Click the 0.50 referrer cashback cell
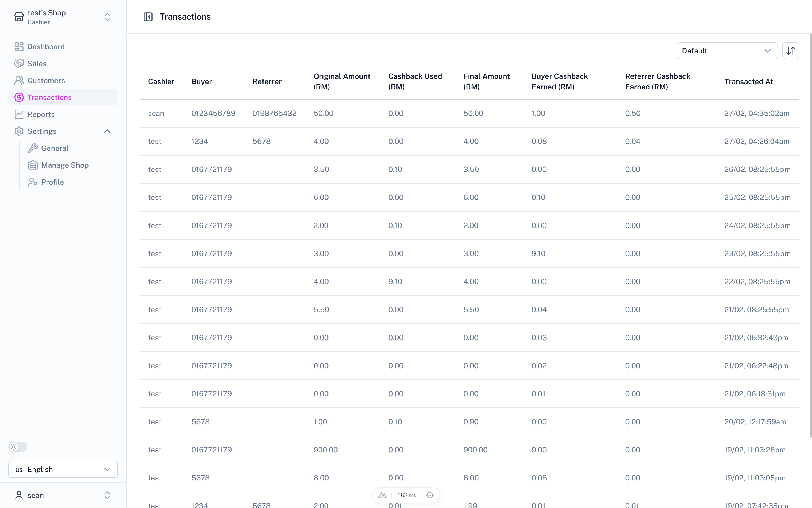This screenshot has width=812, height=508. (x=633, y=113)
